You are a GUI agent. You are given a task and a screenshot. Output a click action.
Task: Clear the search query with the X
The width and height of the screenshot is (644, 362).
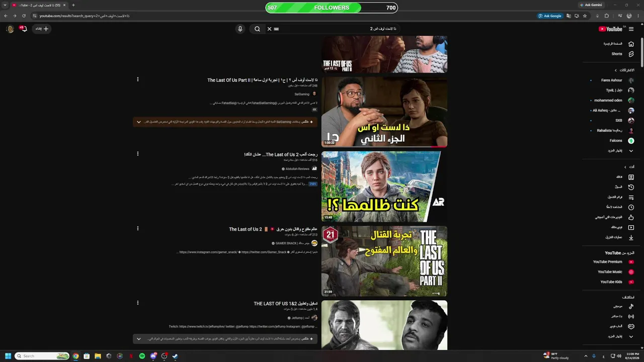(269, 29)
